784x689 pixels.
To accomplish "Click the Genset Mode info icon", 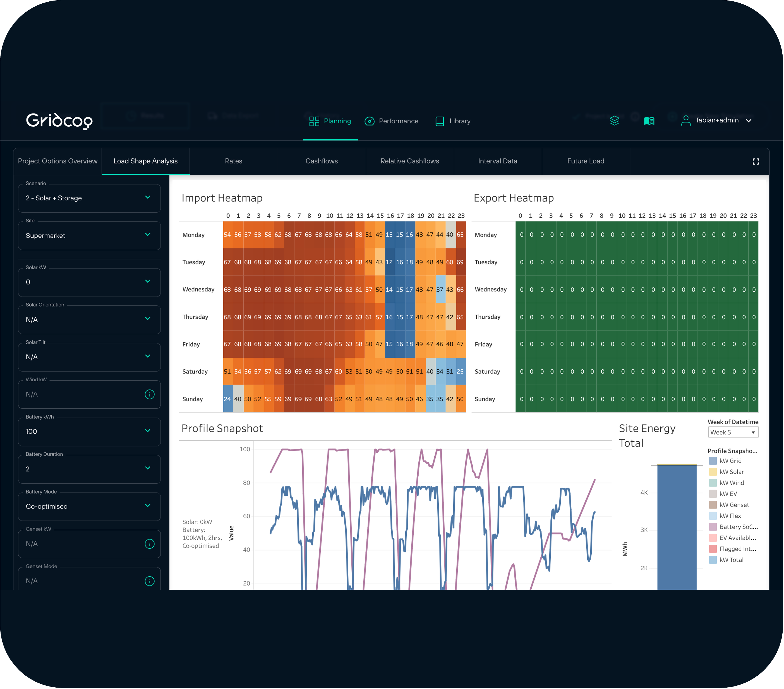I will [x=150, y=581].
